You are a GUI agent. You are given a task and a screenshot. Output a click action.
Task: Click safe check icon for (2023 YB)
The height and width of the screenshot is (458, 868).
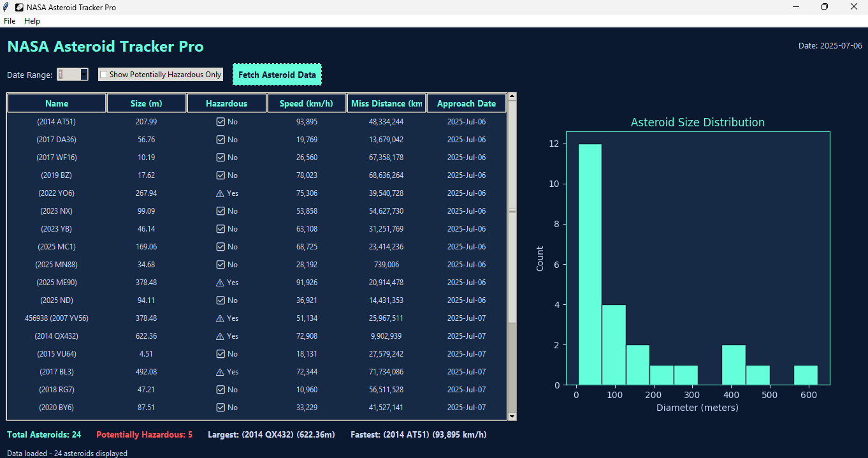coord(221,229)
